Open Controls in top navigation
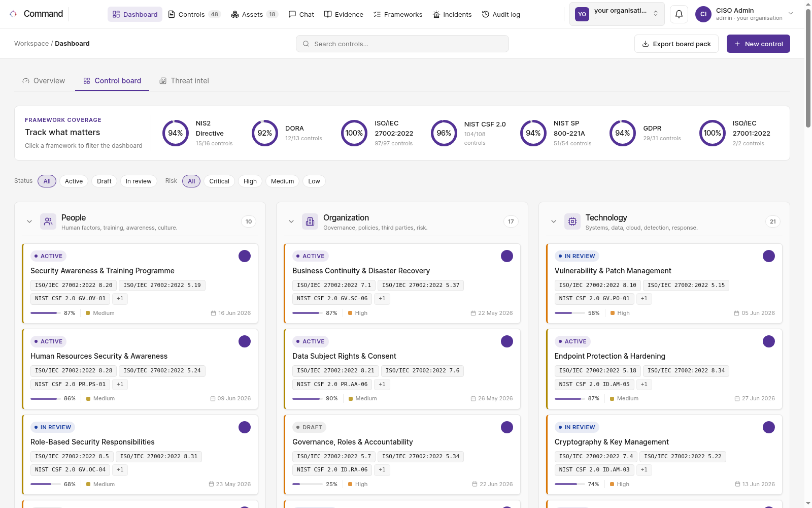The height and width of the screenshot is (508, 812). click(x=194, y=14)
